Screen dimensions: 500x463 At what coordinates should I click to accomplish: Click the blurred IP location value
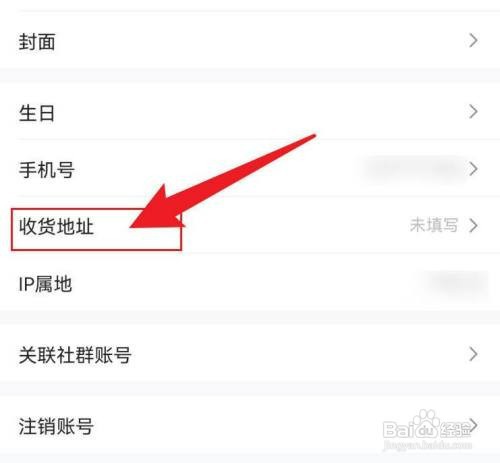tap(458, 283)
